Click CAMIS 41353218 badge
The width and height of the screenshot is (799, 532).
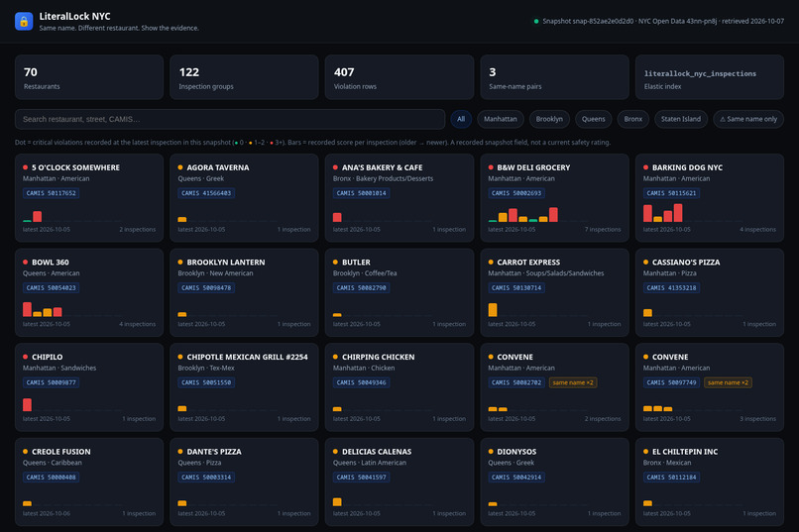[x=671, y=287]
